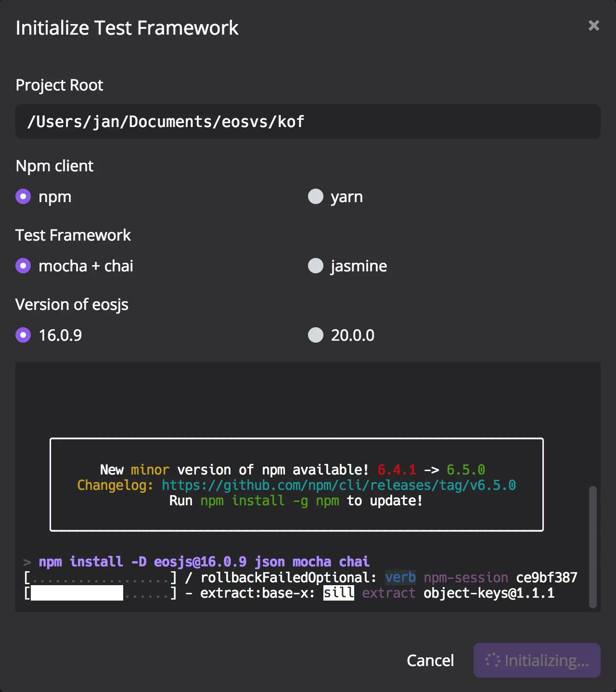Select eosjs version 16.0.9
Screen dimensions: 616x692
click(23, 335)
